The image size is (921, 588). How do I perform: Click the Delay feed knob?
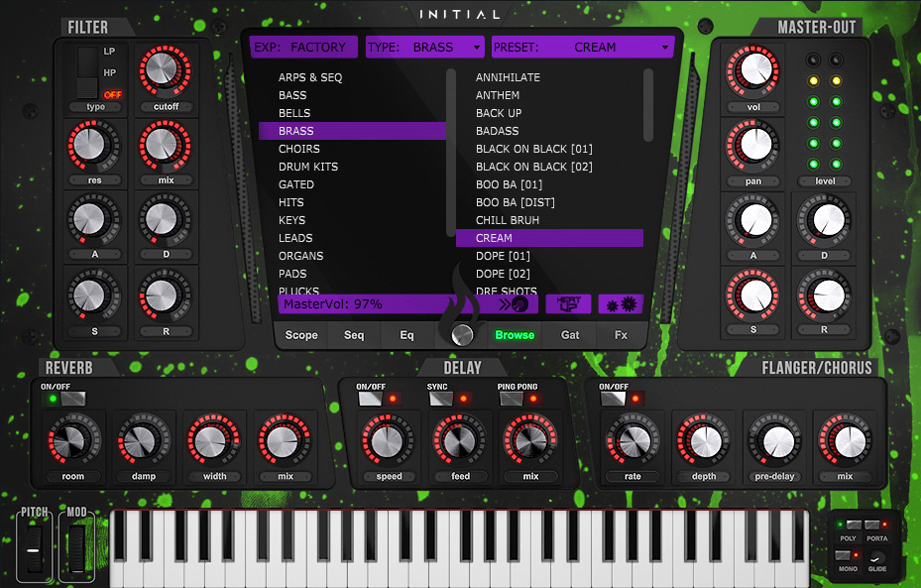coord(459,440)
